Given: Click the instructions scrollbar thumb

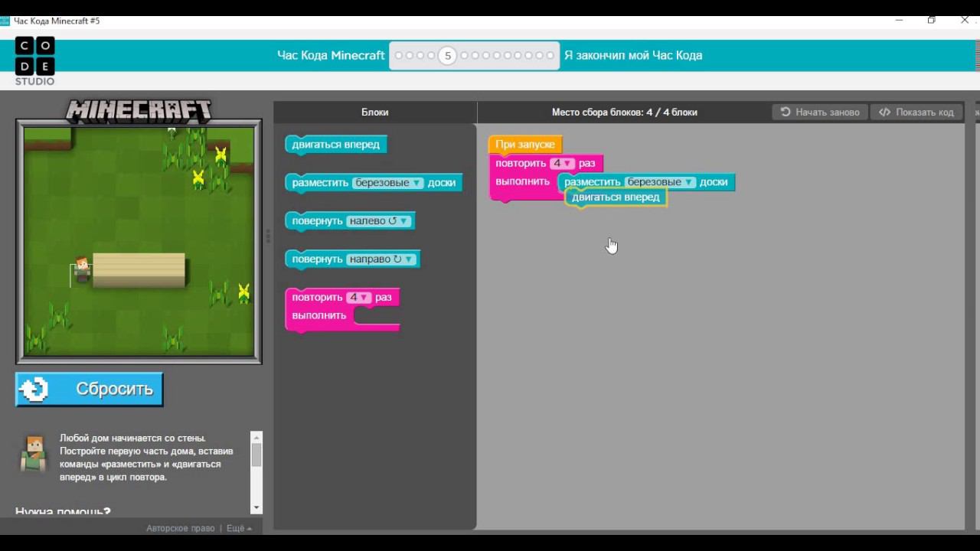Looking at the screenshot, I should click(256, 455).
